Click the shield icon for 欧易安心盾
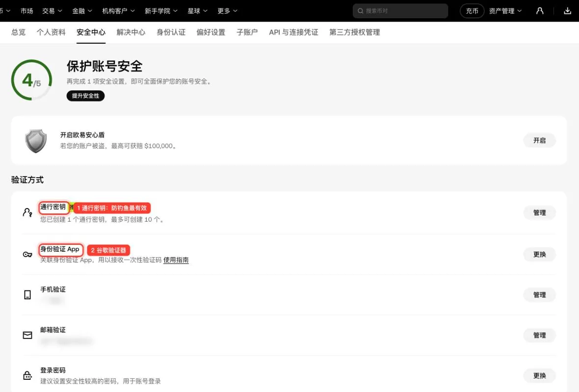This screenshot has width=579, height=392. point(36,141)
